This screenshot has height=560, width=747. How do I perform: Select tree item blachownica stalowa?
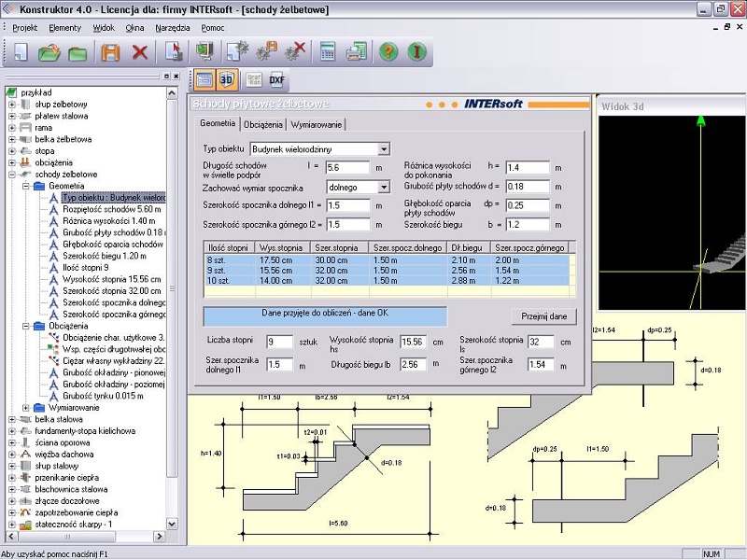tap(71, 489)
